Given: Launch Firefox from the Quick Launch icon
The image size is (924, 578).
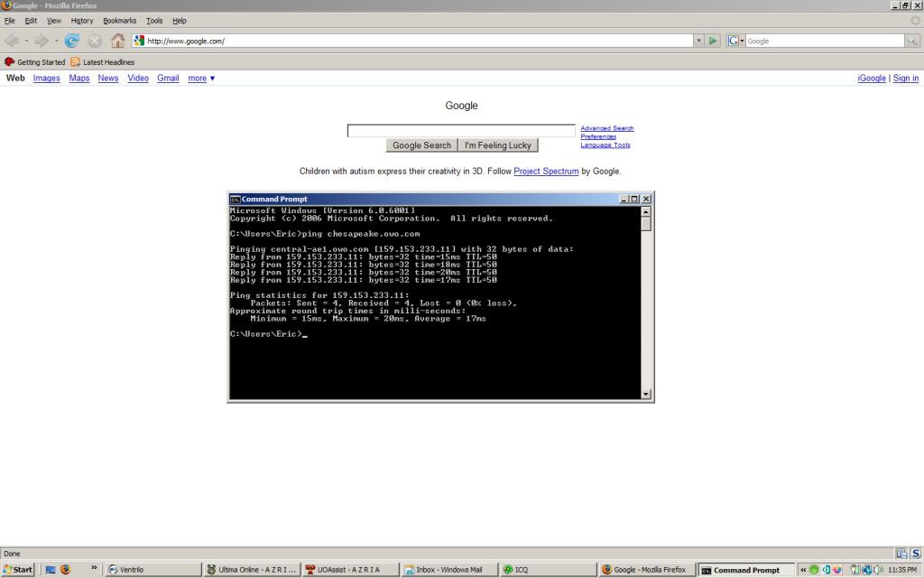Looking at the screenshot, I should tap(65, 570).
